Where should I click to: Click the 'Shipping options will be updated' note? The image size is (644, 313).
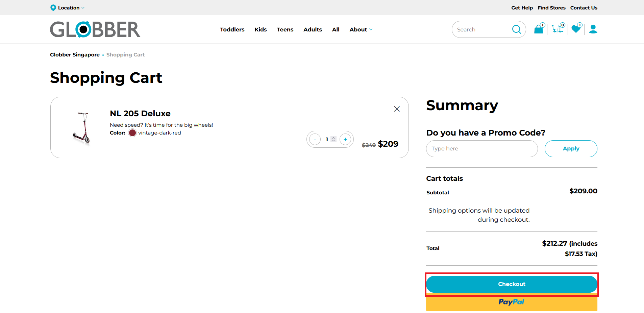tap(479, 215)
